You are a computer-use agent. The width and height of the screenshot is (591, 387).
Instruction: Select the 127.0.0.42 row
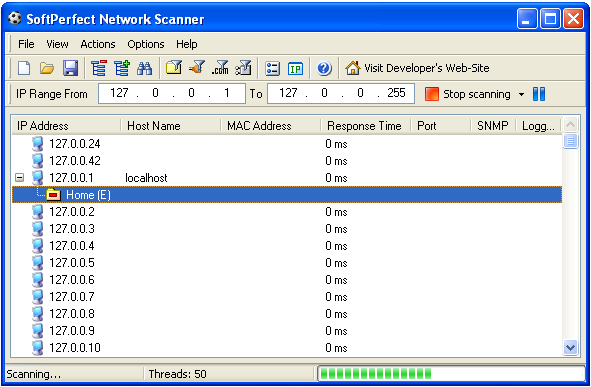click(287, 161)
